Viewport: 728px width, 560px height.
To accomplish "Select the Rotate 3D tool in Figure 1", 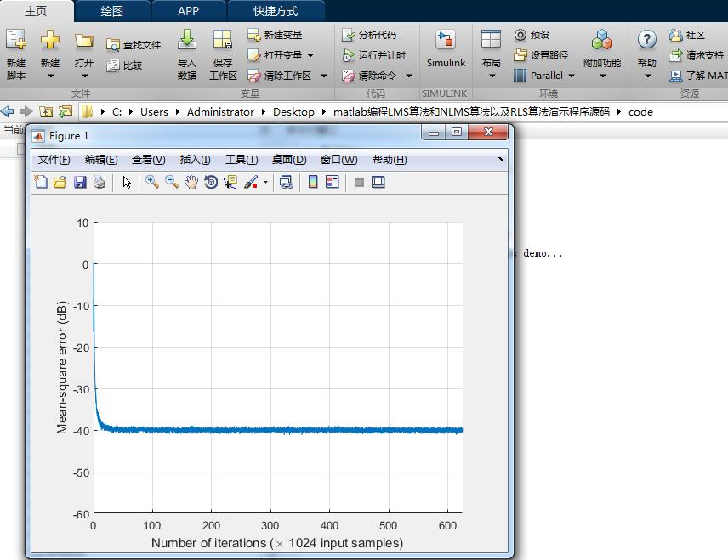I will [211, 182].
